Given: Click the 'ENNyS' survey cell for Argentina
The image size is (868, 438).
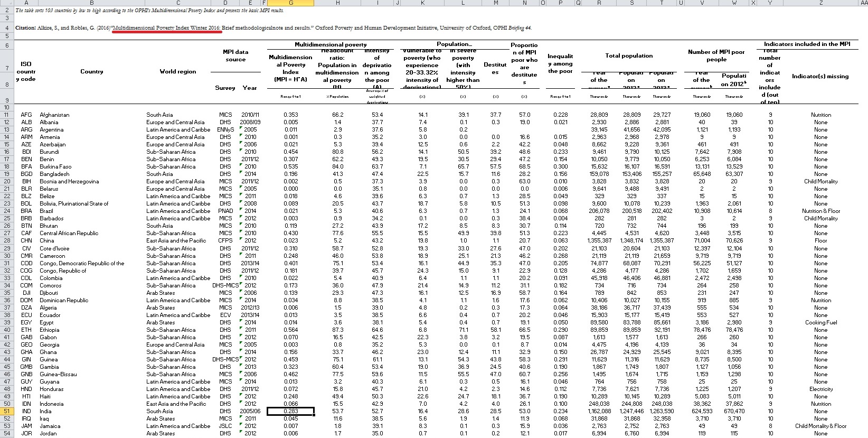Looking at the screenshot, I should coord(225,129).
